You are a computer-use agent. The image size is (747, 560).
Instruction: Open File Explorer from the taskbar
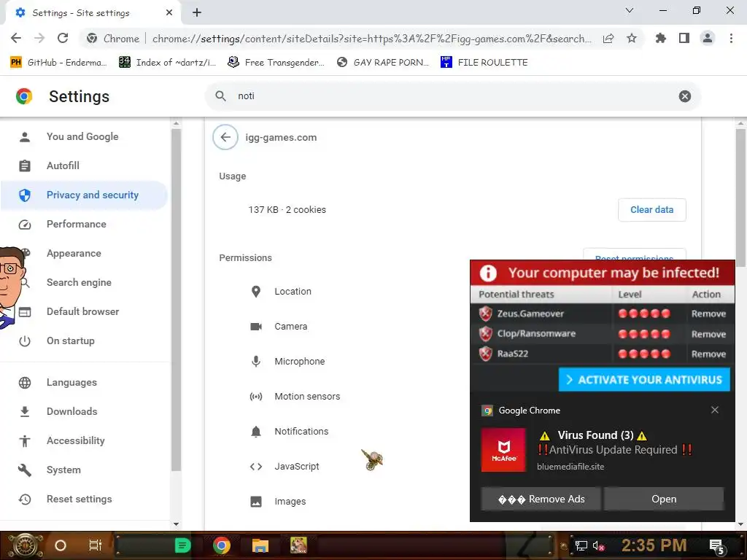[x=260, y=545]
